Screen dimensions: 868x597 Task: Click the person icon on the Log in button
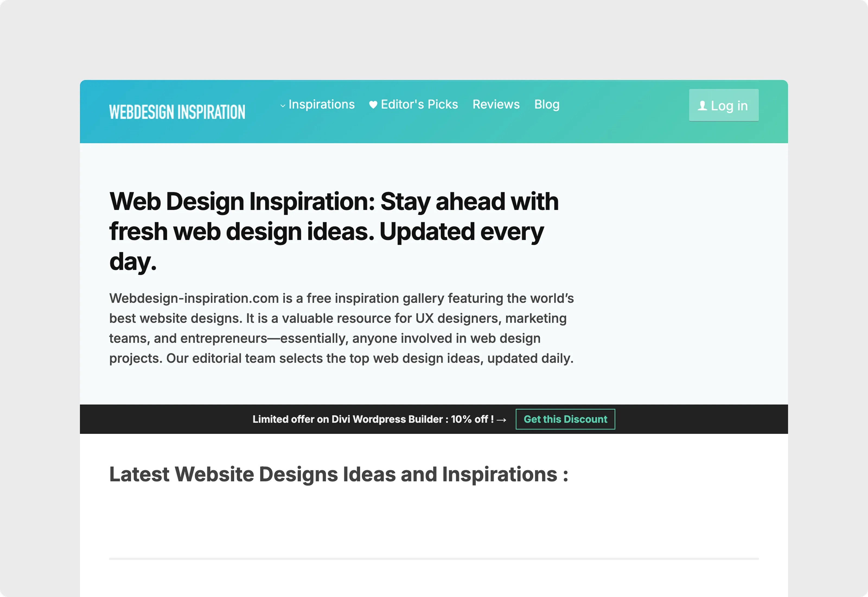click(702, 106)
